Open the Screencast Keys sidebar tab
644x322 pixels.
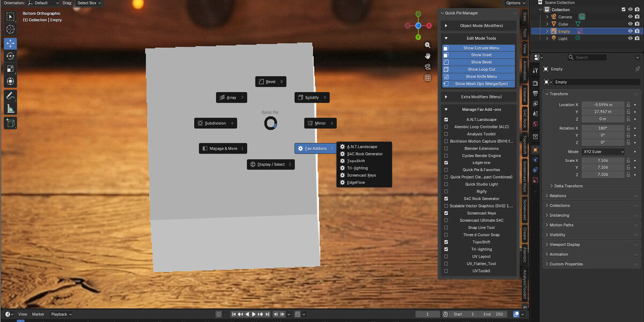click(525, 175)
